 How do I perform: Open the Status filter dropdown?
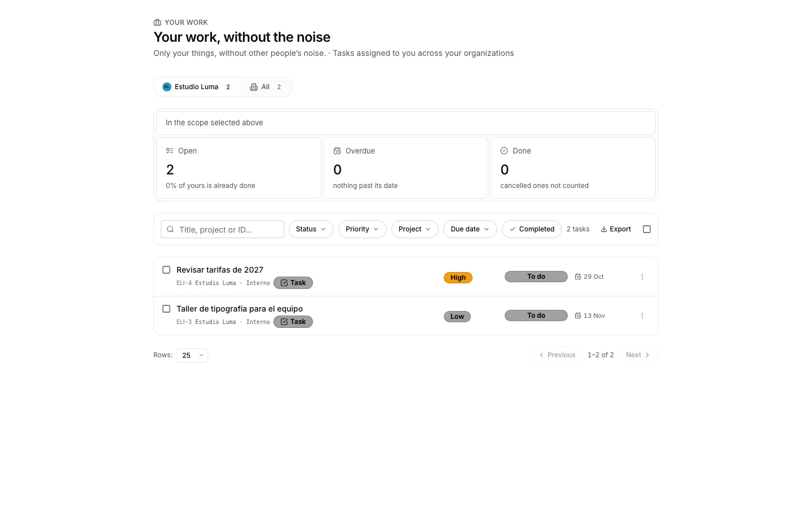click(311, 229)
